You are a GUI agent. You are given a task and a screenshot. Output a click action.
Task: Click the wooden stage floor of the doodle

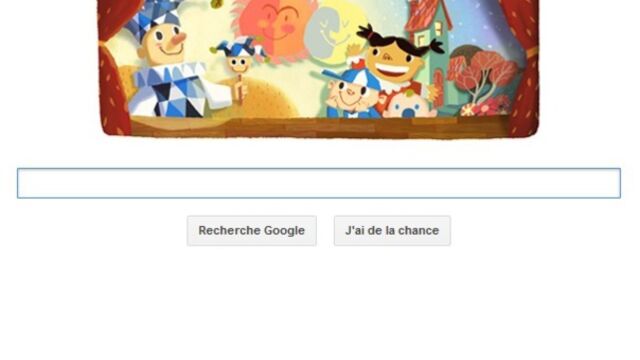318,127
